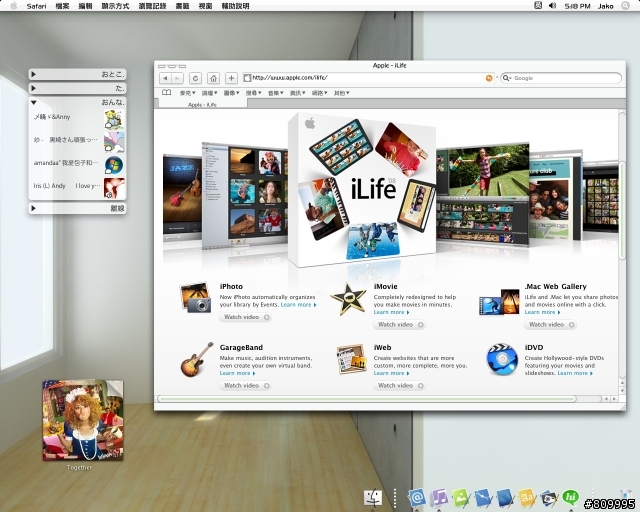Click the Safari vertical scrollbar thumb
The image size is (640, 512).
[x=622, y=210]
